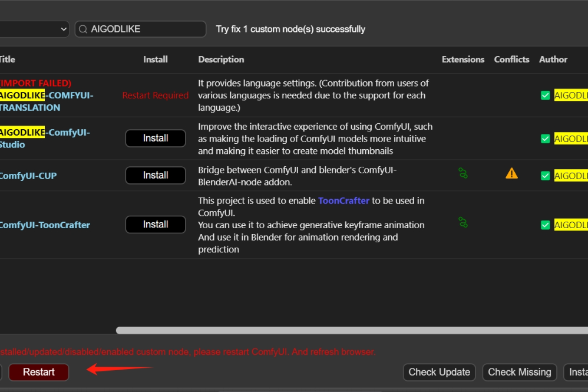
Task: Click author AIGODLIKE in translation row
Action: (571, 95)
